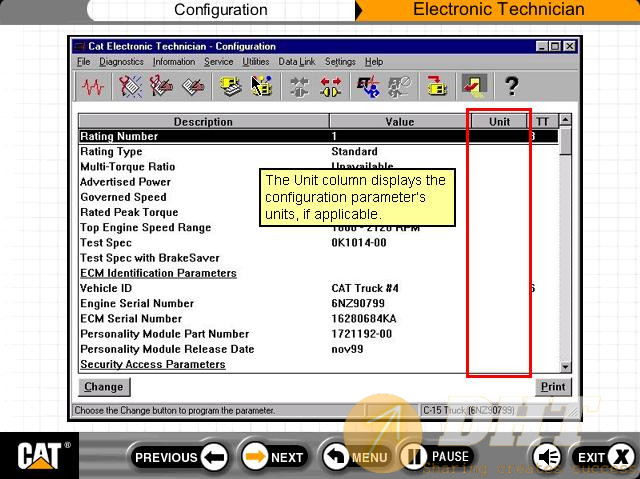The width and height of the screenshot is (640, 479).
Task: Open the Data Link menu
Action: click(x=297, y=62)
